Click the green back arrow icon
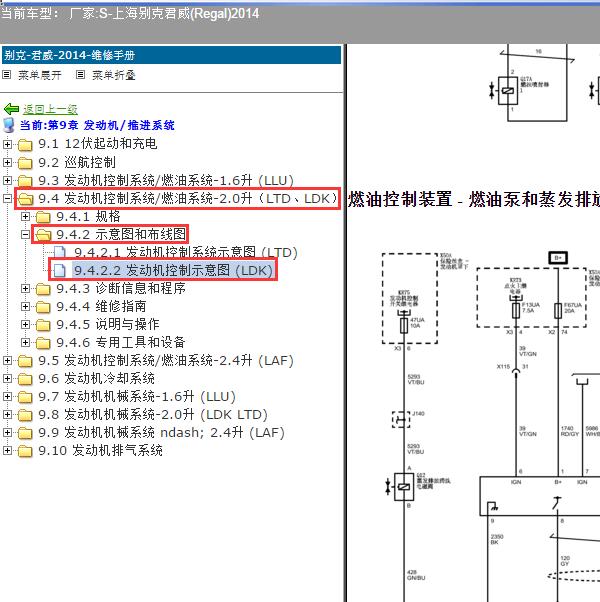 tap(11, 109)
